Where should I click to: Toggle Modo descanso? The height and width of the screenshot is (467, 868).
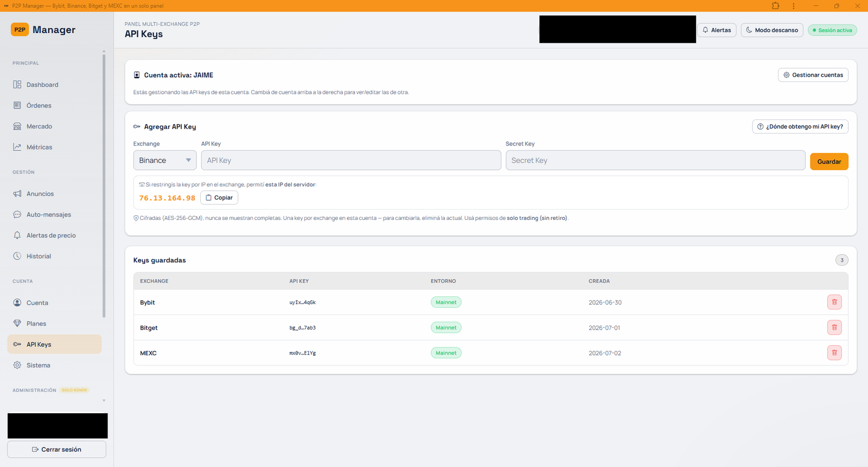(x=772, y=30)
